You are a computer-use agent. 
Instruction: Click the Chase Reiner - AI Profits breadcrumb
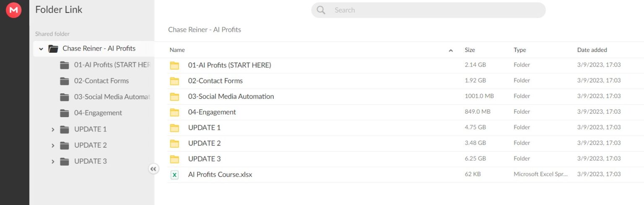[205, 30]
